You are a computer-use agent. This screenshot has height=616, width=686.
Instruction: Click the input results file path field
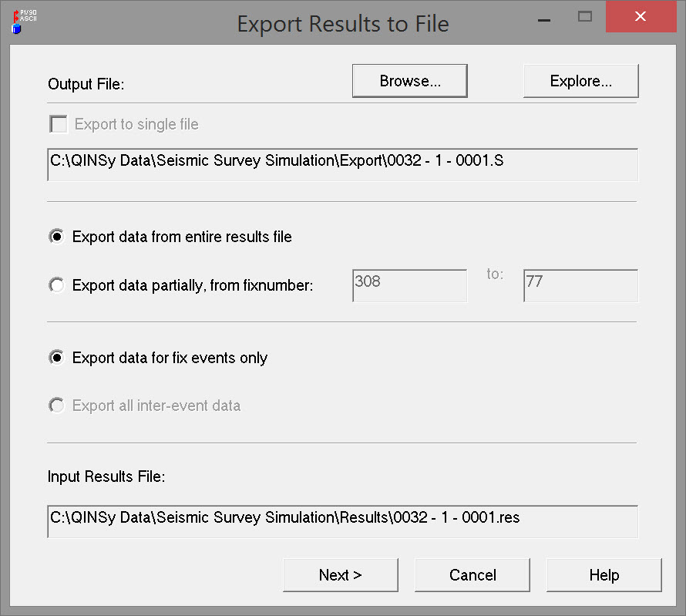tap(342, 522)
